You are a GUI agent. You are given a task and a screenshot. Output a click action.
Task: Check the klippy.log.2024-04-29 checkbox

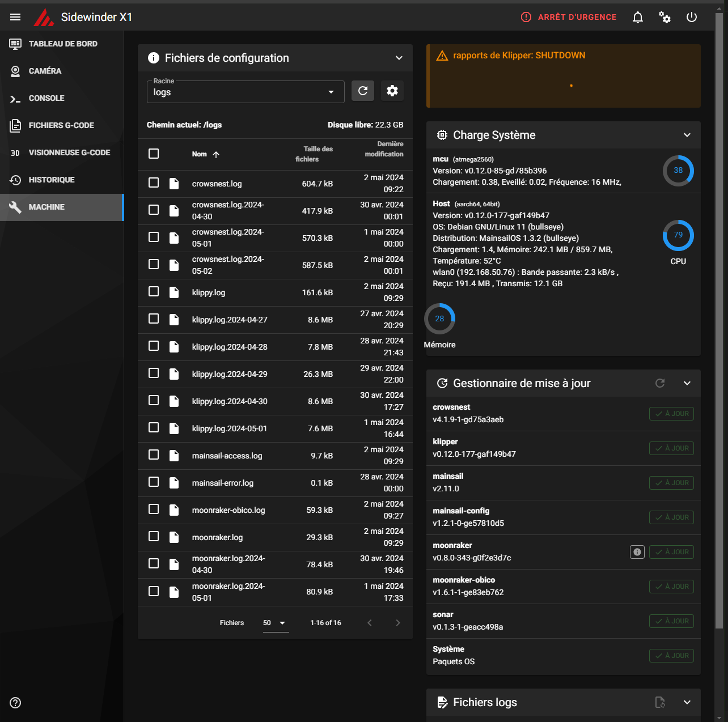coord(154,373)
